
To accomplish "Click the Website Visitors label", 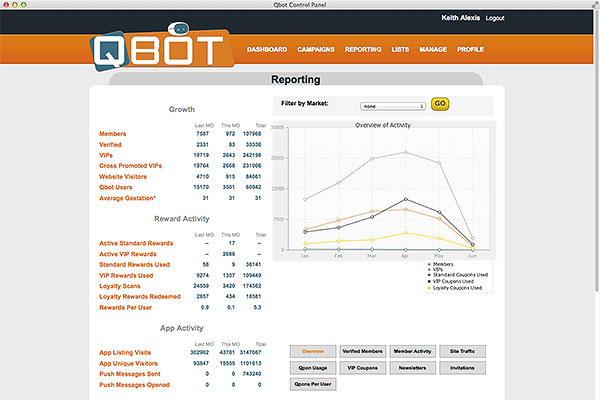I will 123,176.
